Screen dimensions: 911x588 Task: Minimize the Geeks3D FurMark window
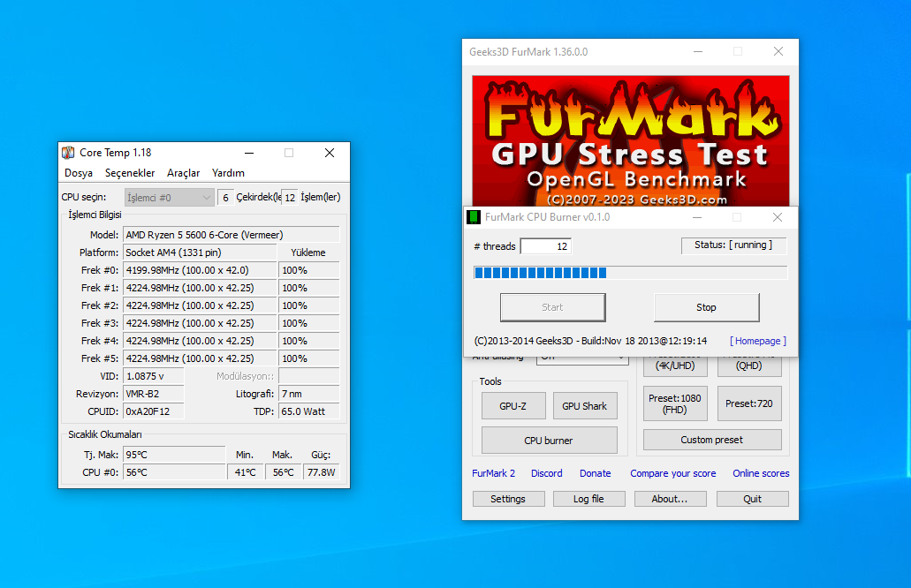698,52
